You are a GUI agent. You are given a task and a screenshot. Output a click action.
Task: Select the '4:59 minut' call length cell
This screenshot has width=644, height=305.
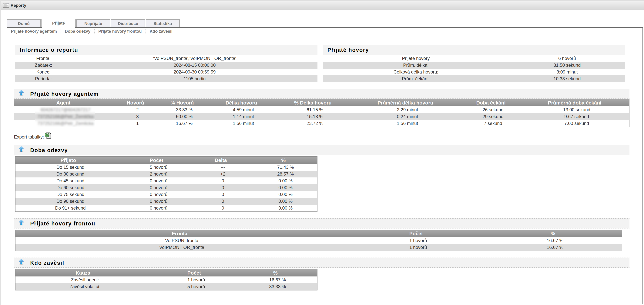pyautogui.click(x=243, y=110)
